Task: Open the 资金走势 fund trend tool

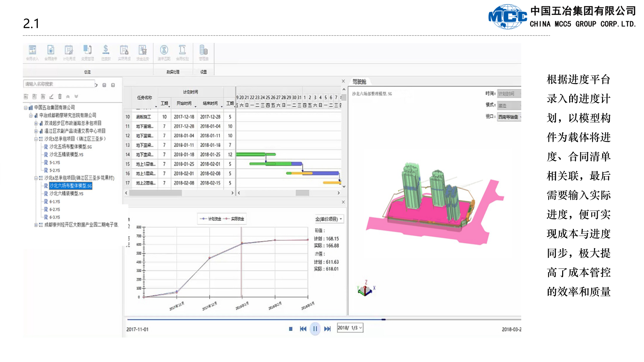Action: pyautogui.click(x=143, y=53)
